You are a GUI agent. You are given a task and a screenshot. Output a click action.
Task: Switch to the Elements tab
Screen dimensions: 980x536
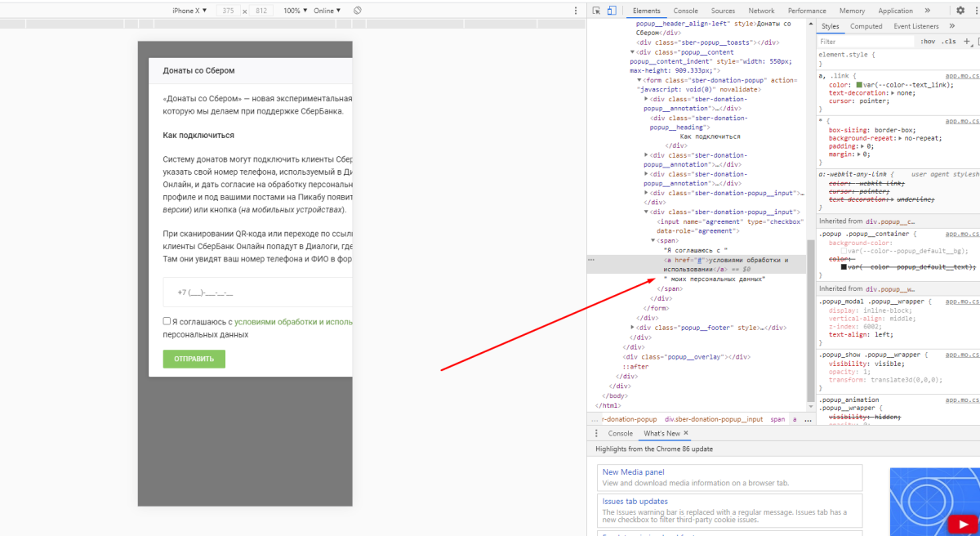coord(646,11)
